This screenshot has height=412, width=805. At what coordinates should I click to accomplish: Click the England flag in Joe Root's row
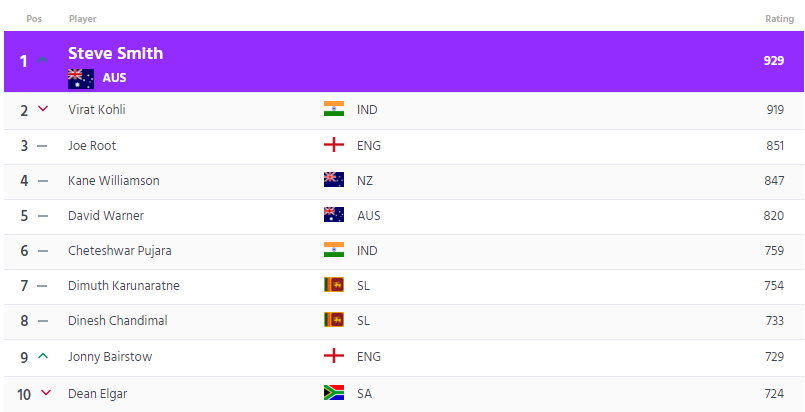click(334, 145)
